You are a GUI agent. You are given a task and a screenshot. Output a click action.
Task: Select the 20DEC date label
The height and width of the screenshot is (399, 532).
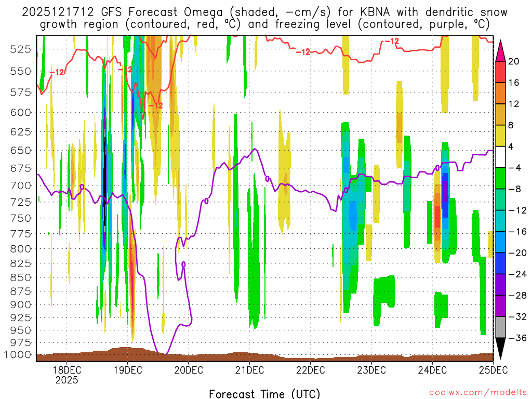tap(189, 369)
